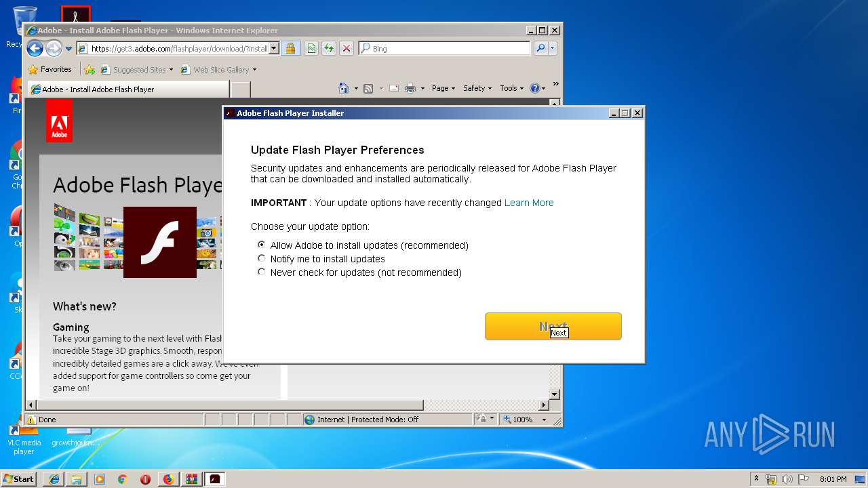The width and height of the screenshot is (868, 488).
Task: Go back in Internet Explorer
Action: click(35, 48)
